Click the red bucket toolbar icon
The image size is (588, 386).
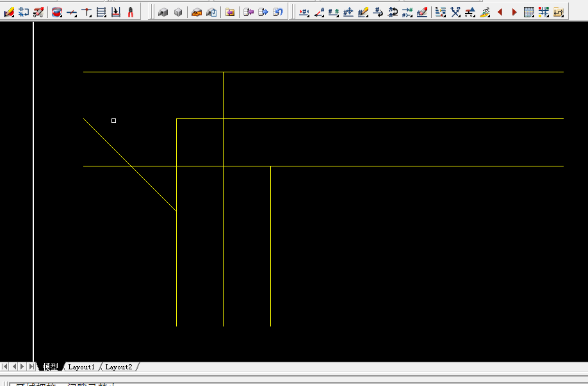(57, 12)
